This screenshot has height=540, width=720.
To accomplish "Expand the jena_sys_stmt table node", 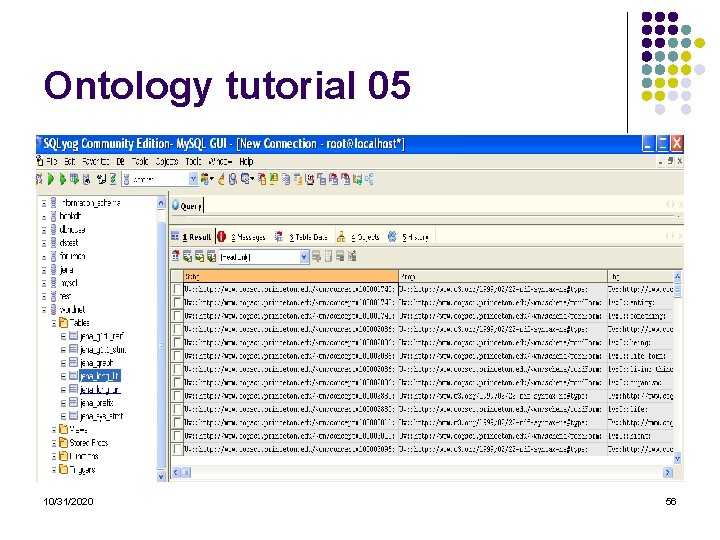I will point(63,416).
